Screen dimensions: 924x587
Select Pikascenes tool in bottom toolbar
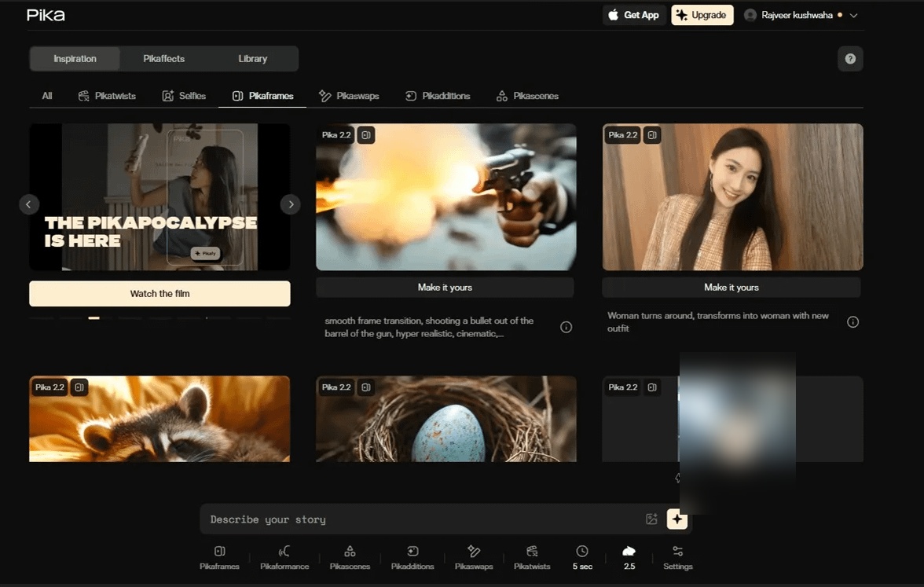click(350, 558)
